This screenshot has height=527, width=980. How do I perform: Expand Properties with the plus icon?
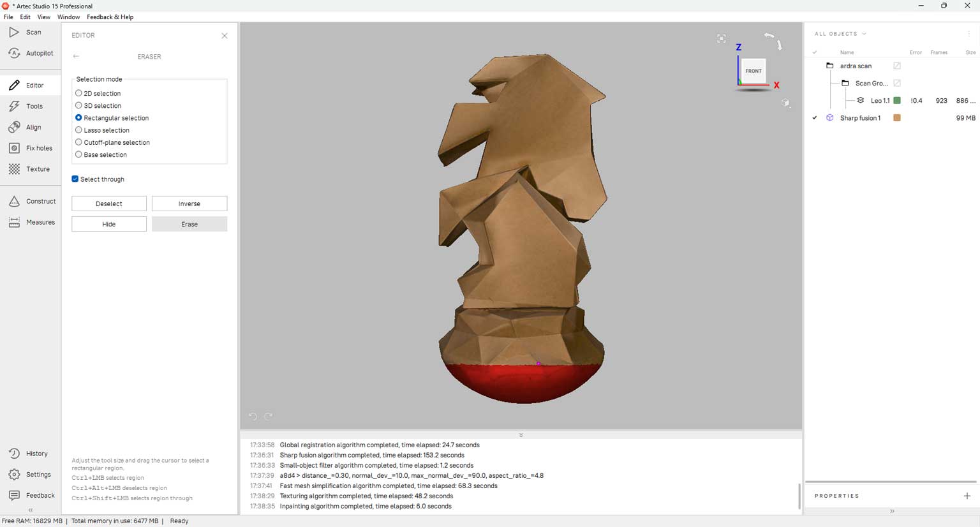pos(967,496)
